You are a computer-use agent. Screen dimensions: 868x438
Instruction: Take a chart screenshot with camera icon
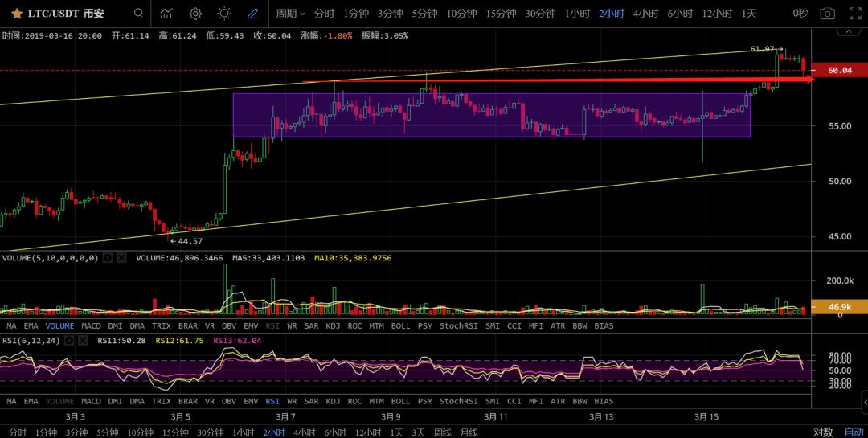(827, 14)
